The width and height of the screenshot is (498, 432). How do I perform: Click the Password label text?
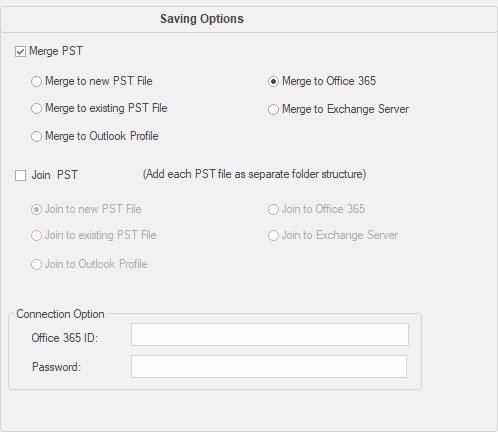(56, 367)
